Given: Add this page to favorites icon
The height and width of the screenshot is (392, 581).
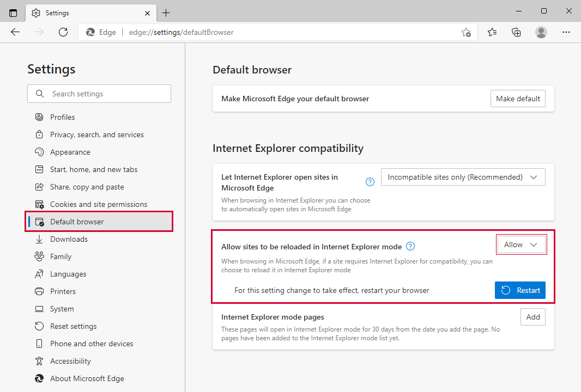Looking at the screenshot, I should coord(466,32).
